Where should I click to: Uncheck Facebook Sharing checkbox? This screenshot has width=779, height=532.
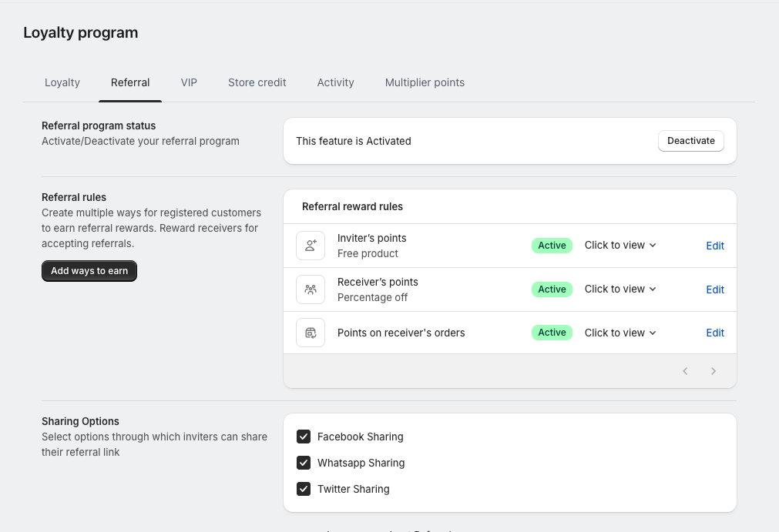point(304,437)
